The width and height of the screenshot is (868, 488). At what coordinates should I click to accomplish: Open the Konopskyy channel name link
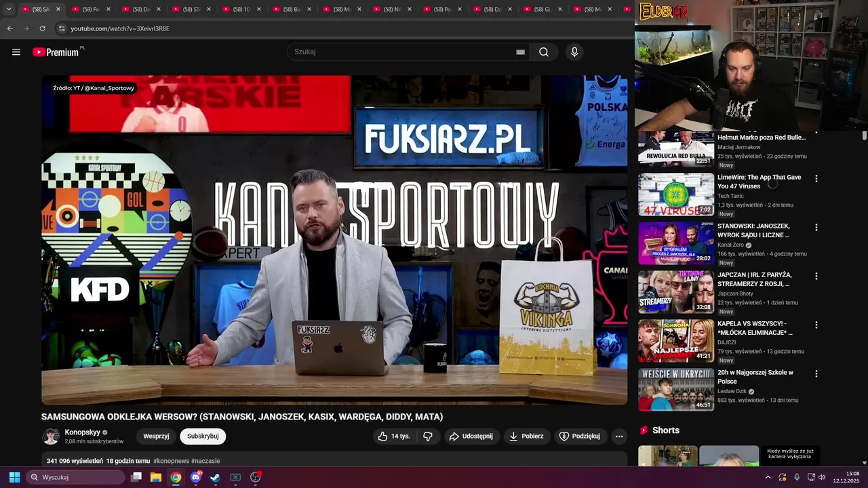(x=82, y=432)
